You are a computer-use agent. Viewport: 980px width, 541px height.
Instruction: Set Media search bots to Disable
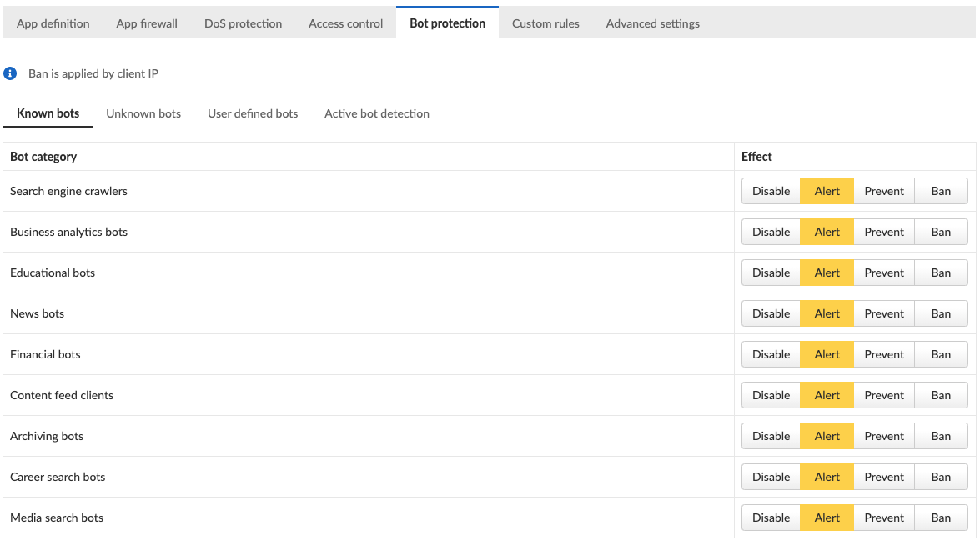coord(771,518)
